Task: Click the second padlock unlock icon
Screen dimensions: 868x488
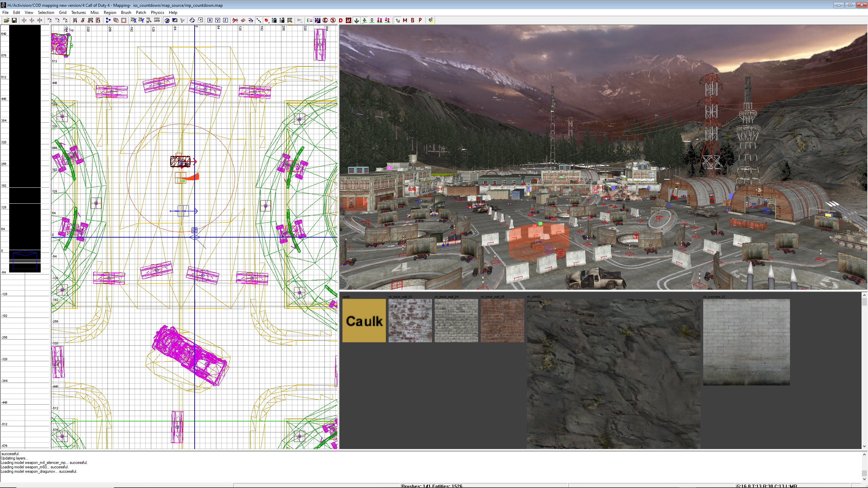Action: tap(282, 20)
